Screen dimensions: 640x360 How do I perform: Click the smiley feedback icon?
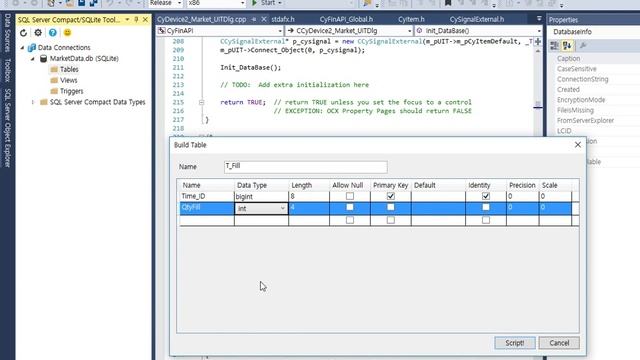[x=67, y=33]
